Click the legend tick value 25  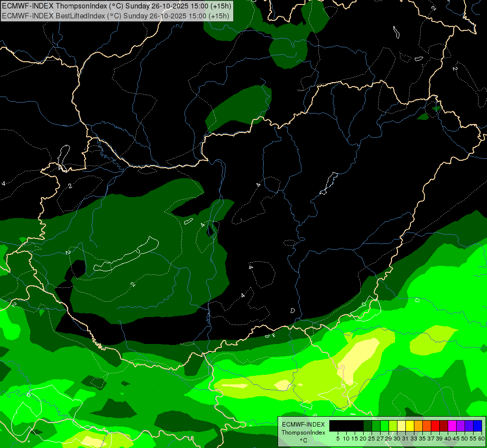372,439
